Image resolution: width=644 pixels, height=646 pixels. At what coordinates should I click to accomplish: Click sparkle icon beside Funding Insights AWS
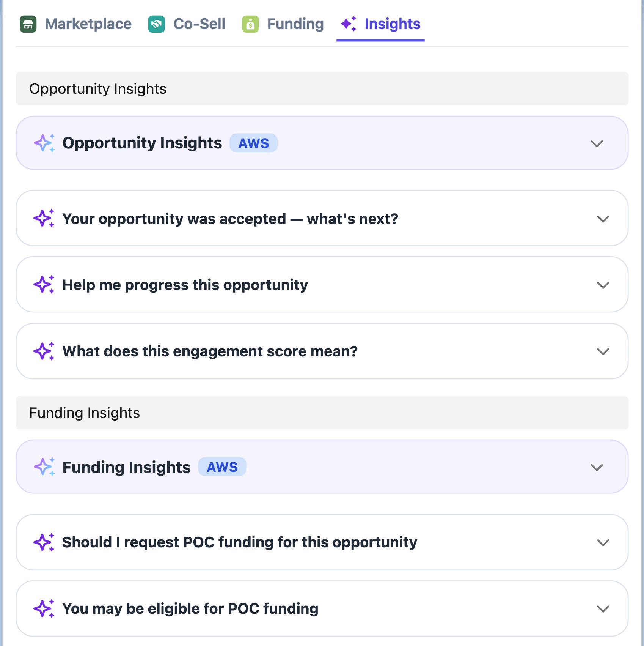point(44,467)
